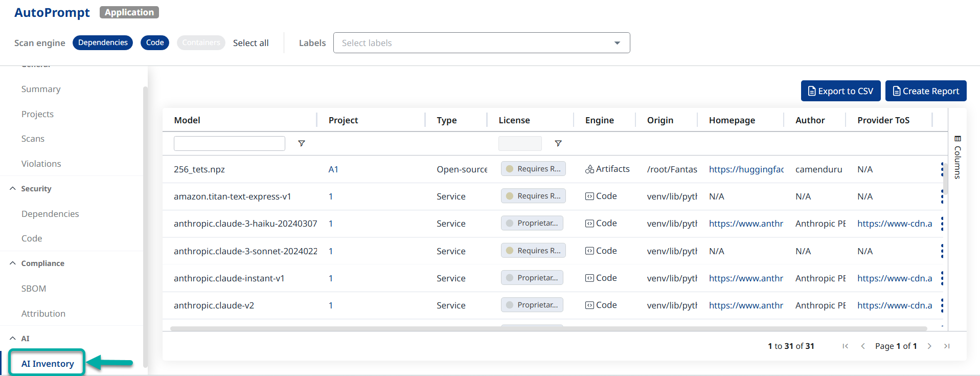The height and width of the screenshot is (376, 980).
Task: Open project A1 link
Action: pos(333,169)
